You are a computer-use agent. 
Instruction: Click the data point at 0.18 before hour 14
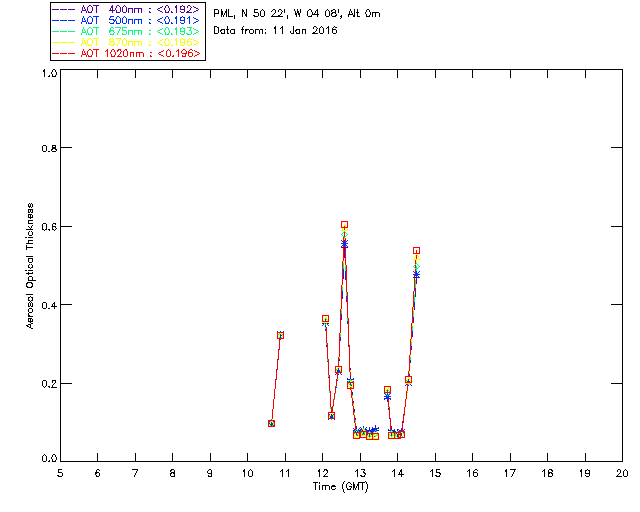click(x=387, y=390)
